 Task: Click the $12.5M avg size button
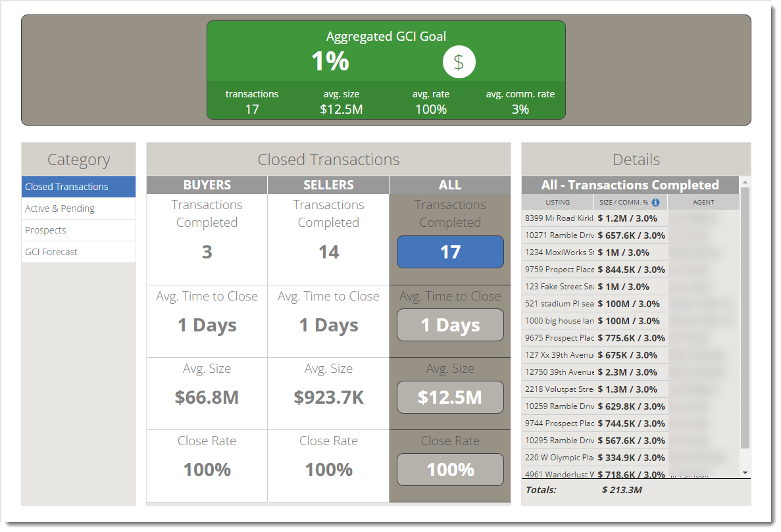[x=450, y=397]
